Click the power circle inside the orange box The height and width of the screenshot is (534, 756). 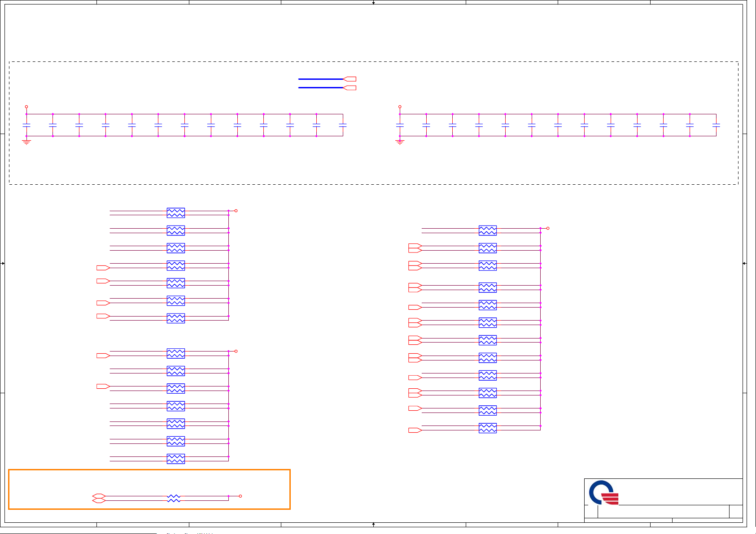[x=240, y=496]
